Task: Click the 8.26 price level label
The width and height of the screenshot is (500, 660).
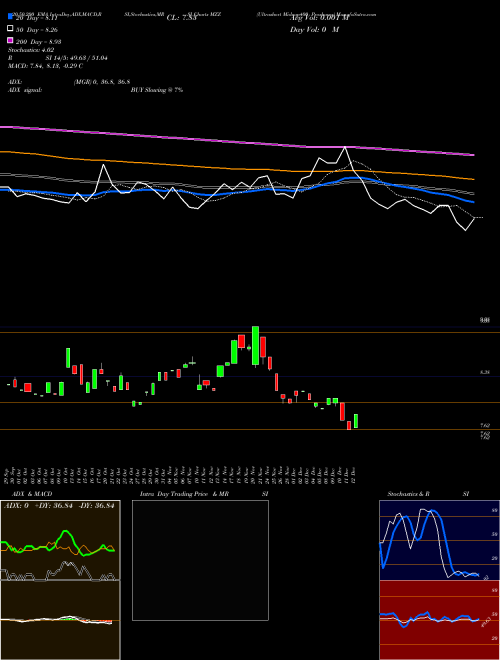Action: 485,372
